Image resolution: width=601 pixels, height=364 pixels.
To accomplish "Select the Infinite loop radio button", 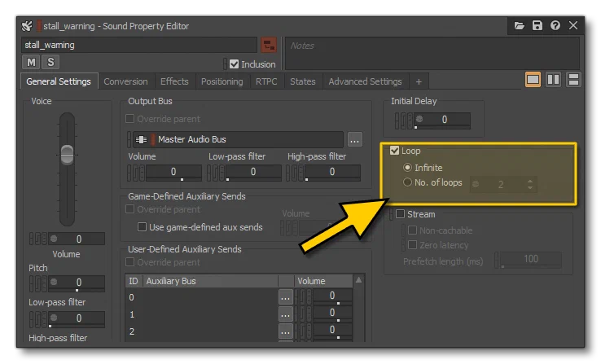I will click(407, 168).
